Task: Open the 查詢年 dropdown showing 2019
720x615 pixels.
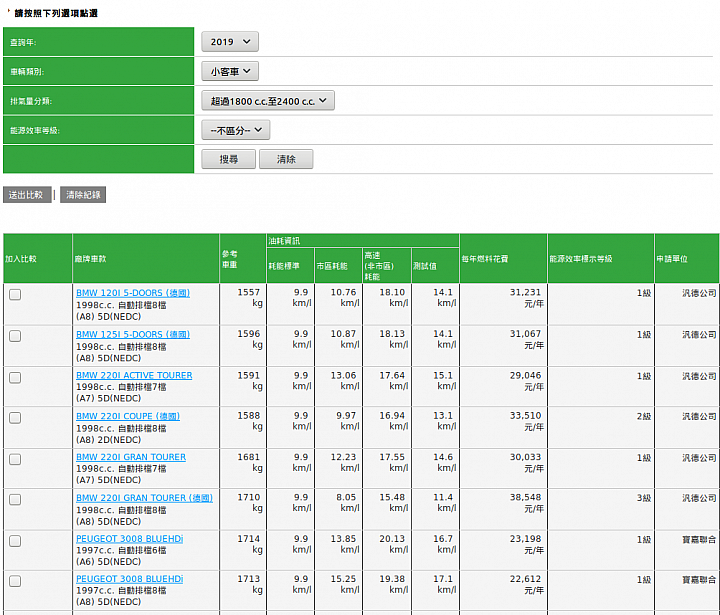Action: click(x=230, y=42)
